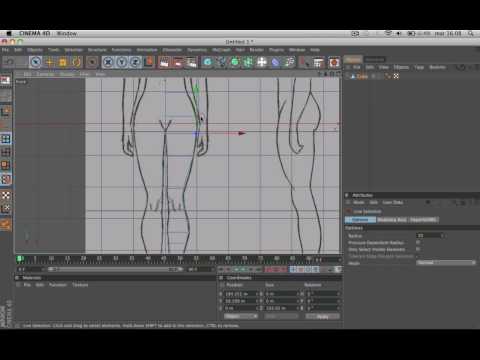Open the File menu in main menu bar
Screen dimensions: 480x360
(x=6, y=50)
